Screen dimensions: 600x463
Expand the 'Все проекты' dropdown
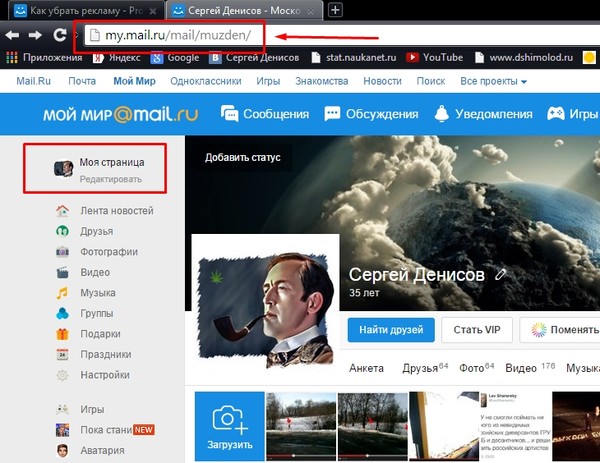tap(493, 81)
